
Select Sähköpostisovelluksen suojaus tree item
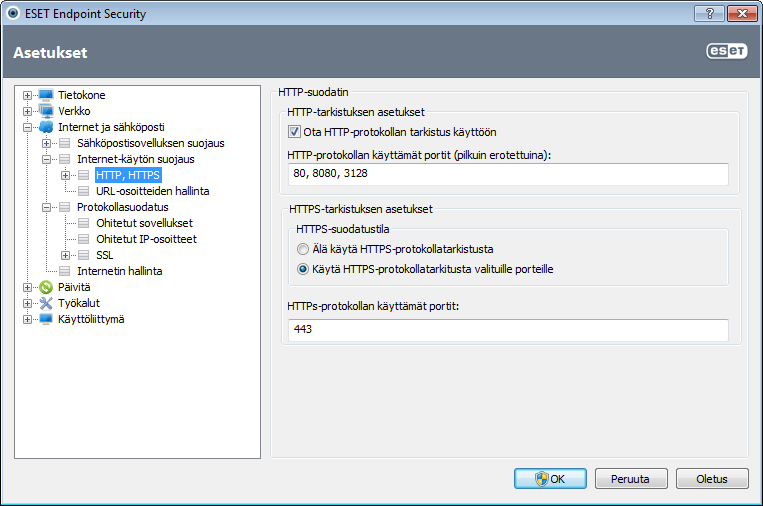click(x=150, y=143)
